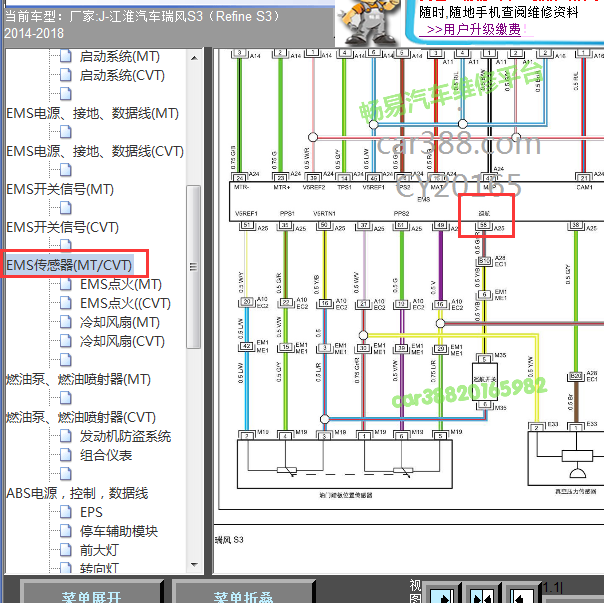
Task: Click the TPS1 pin label on EMS module
Action: 344,187
